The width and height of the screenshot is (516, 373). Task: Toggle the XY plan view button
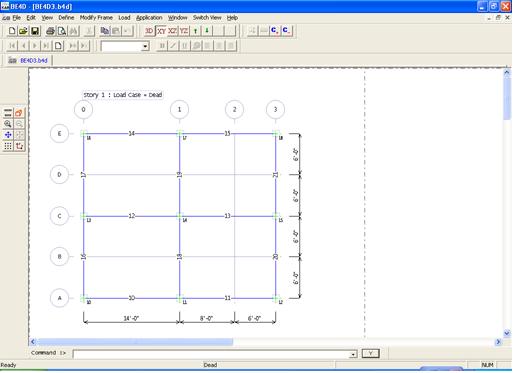pos(161,31)
